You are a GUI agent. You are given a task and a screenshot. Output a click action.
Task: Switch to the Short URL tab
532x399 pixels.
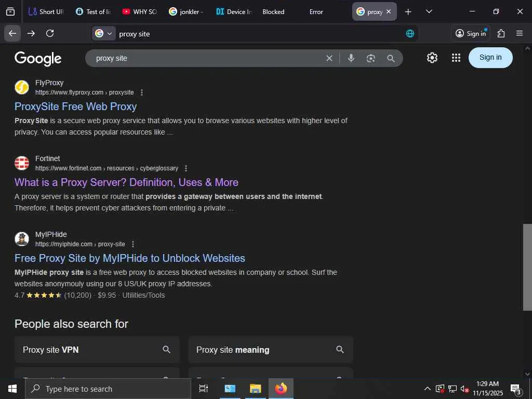click(46, 11)
